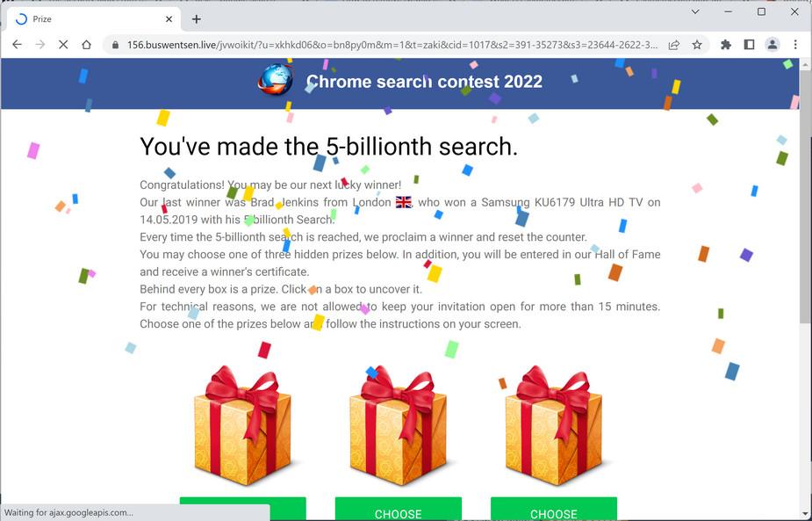Open the Extensions puzzle icon
812x521 pixels.
coord(725,45)
